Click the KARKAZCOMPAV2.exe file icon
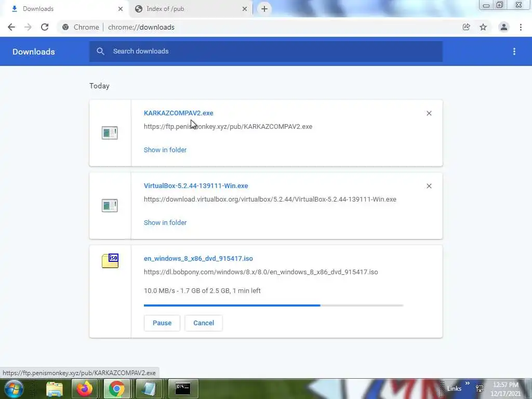The image size is (532, 399). (110, 132)
